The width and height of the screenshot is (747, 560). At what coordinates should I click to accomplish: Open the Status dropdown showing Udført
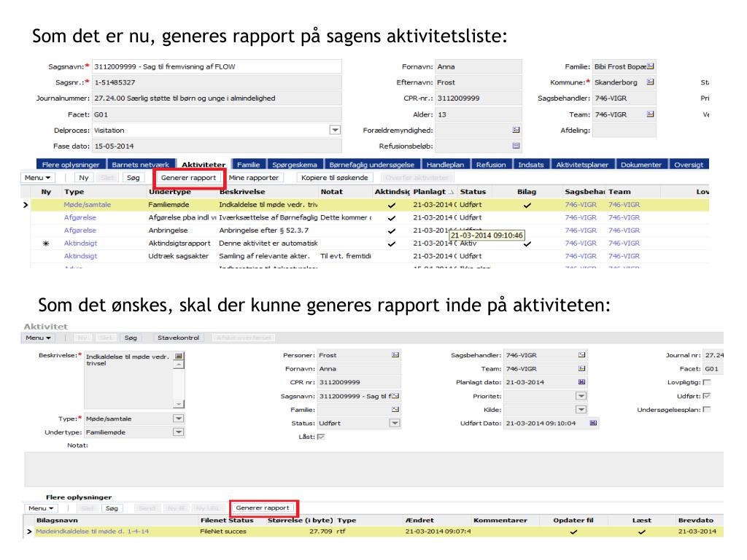tap(395, 423)
